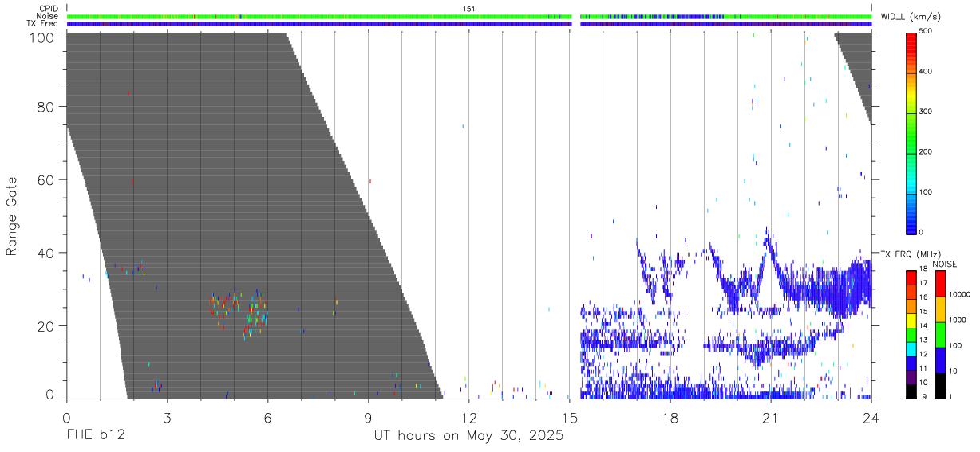Click the 500 label on width colorbar

click(927, 32)
